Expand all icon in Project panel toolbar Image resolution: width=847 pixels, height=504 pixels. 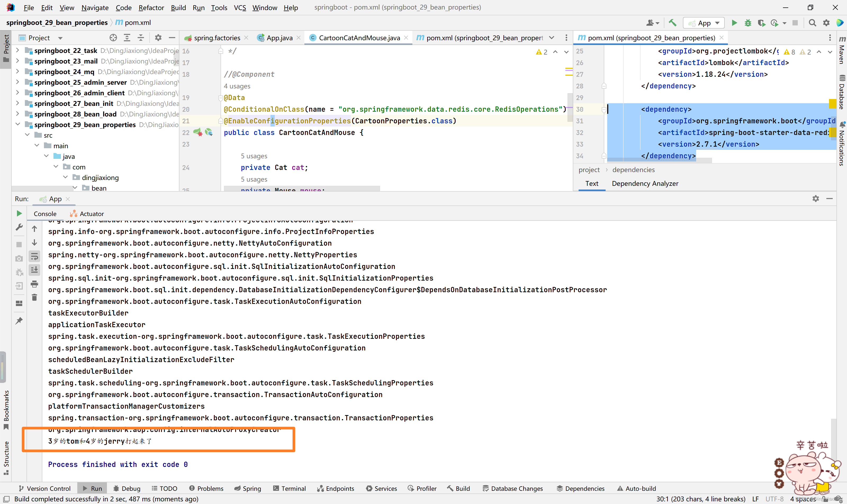click(x=127, y=38)
